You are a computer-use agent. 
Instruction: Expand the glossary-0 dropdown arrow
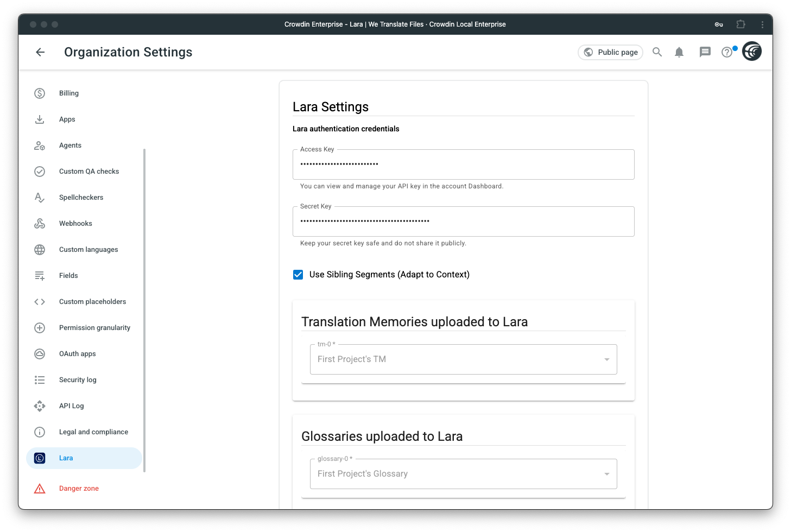pos(606,474)
